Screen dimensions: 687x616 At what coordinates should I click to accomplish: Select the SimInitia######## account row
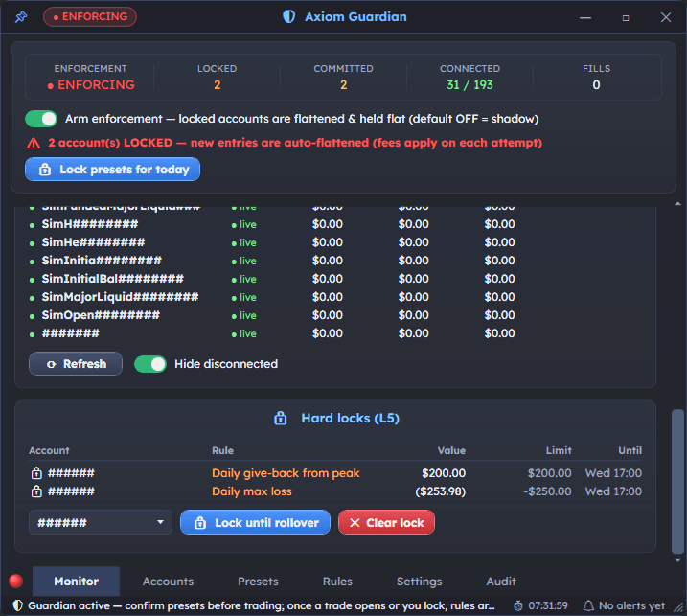pyautogui.click(x=272, y=261)
